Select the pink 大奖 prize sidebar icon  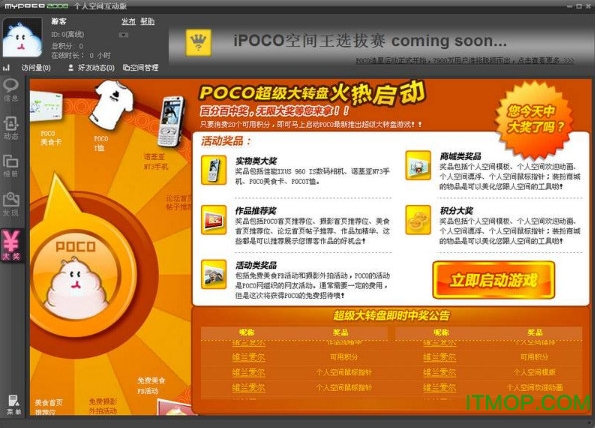tap(11, 246)
